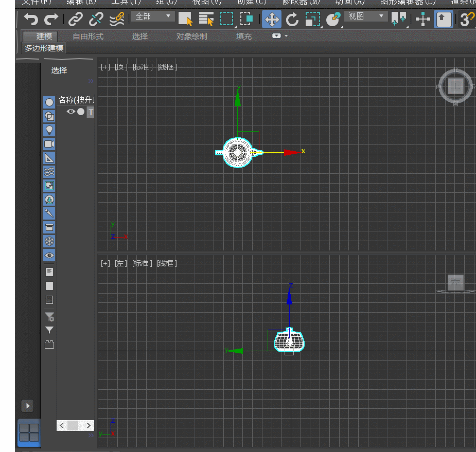Choose the Select Object arrow tool

click(x=185, y=19)
